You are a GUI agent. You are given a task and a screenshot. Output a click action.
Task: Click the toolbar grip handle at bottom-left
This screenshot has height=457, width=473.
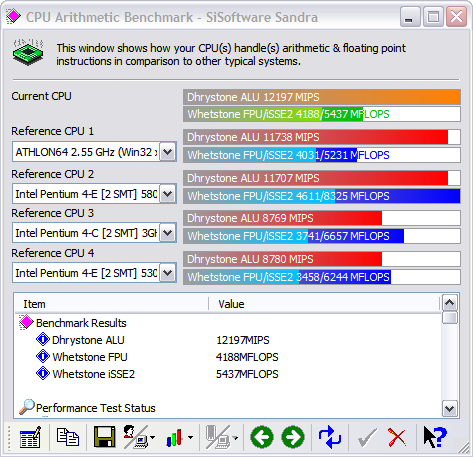(x=9, y=437)
